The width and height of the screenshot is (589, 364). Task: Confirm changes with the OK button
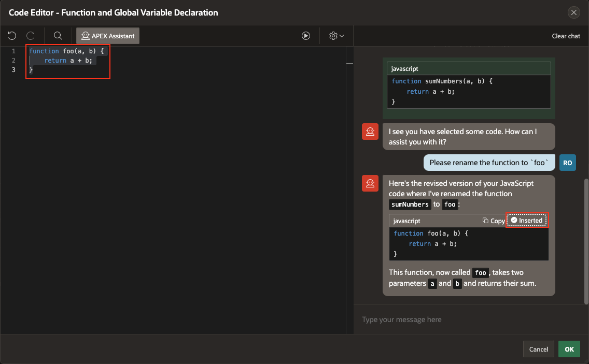pyautogui.click(x=569, y=349)
